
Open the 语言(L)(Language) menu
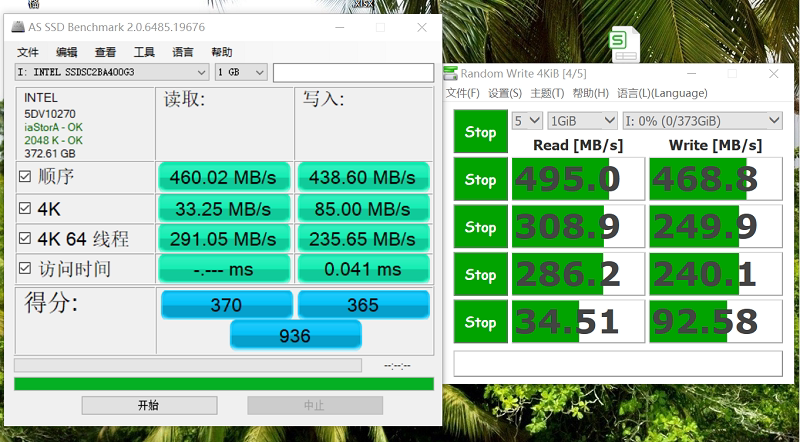(x=662, y=93)
